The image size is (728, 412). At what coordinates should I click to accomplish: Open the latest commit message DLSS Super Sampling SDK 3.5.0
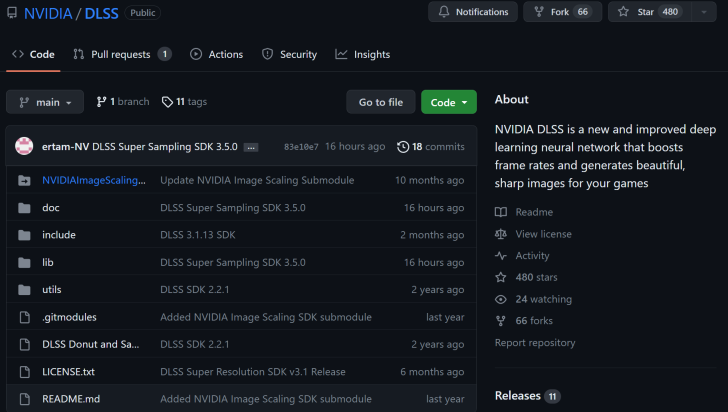[165, 147]
